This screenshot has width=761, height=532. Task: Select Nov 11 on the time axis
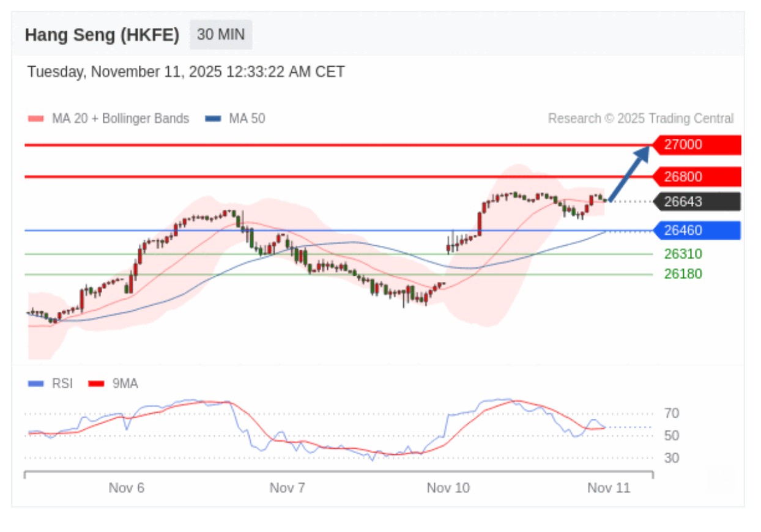pos(609,488)
